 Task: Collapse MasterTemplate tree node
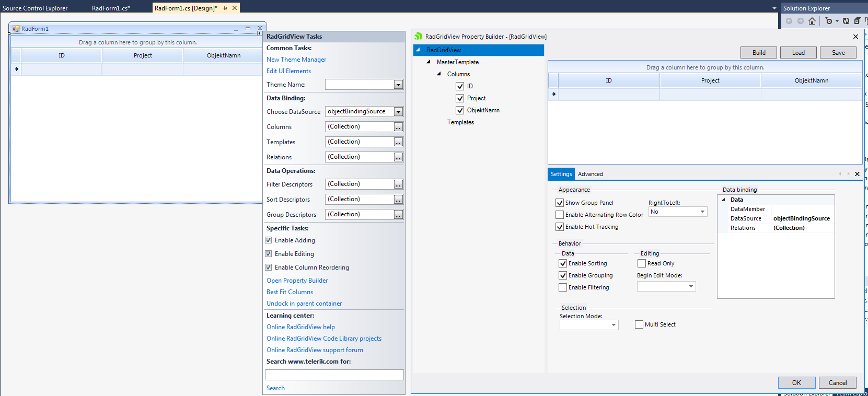point(429,62)
